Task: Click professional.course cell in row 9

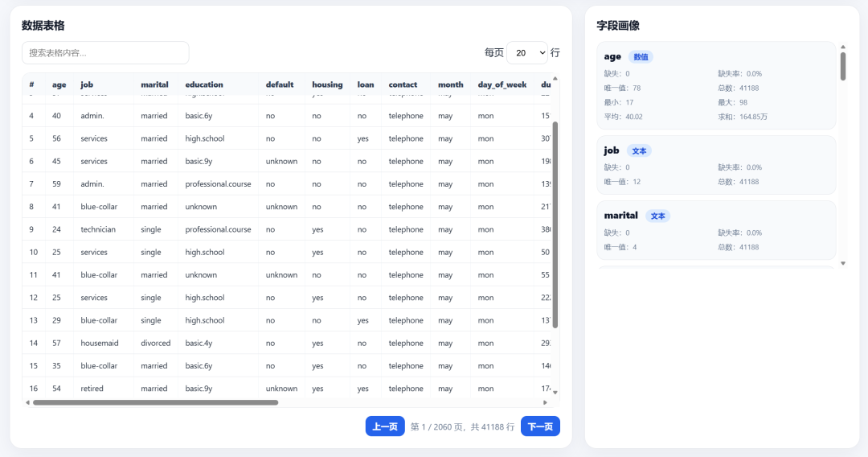Action: click(x=218, y=229)
